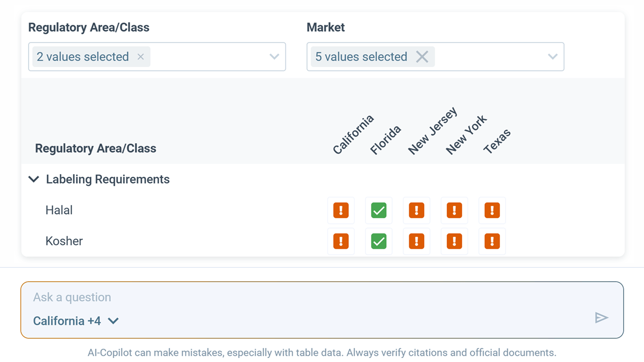
Task: Click the Ask a question input field
Action: click(x=161, y=297)
